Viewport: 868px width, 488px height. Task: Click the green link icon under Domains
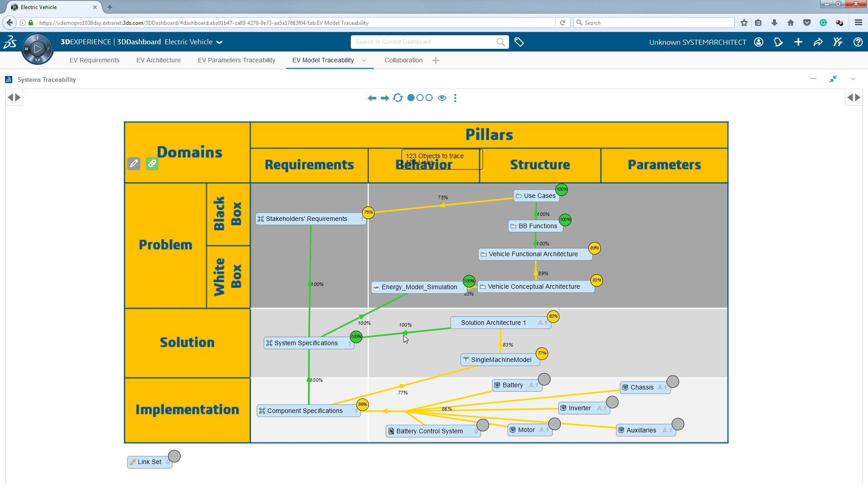152,164
